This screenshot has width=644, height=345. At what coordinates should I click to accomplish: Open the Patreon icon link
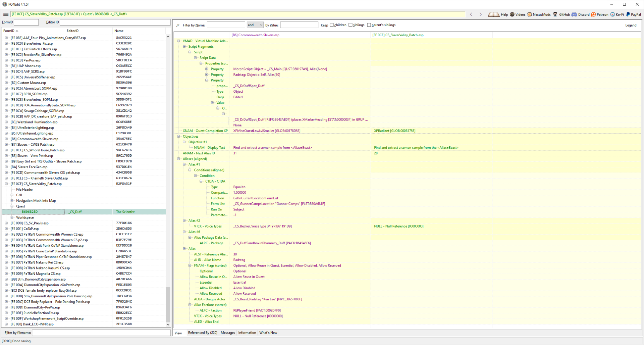point(594,14)
